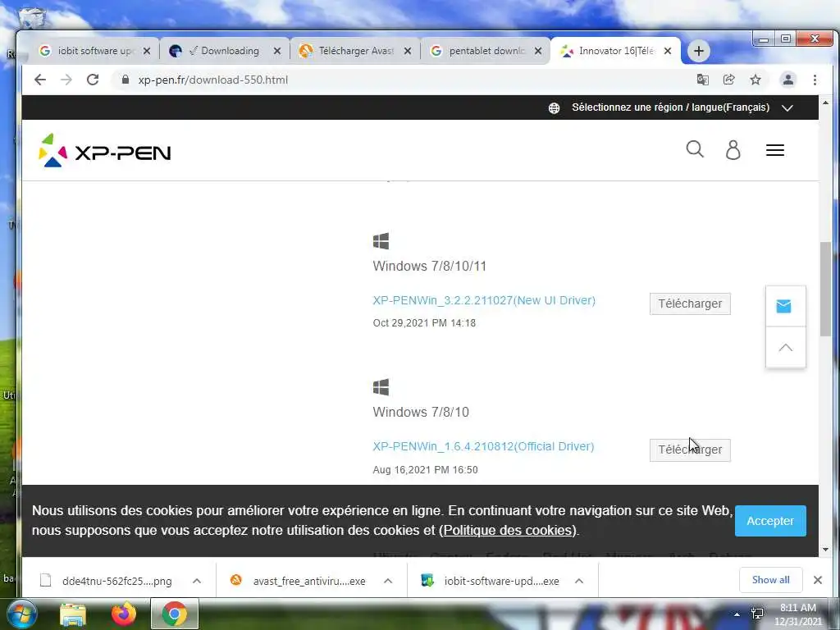This screenshot has width=840, height=630.
Task: Close the pentablet download tab
Action: [538, 51]
